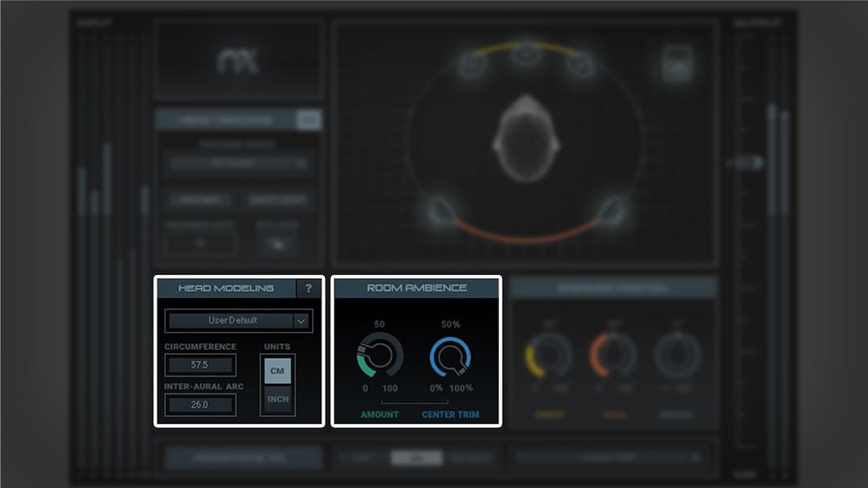
Task: Click the rear right speaker icon
Action: click(612, 210)
